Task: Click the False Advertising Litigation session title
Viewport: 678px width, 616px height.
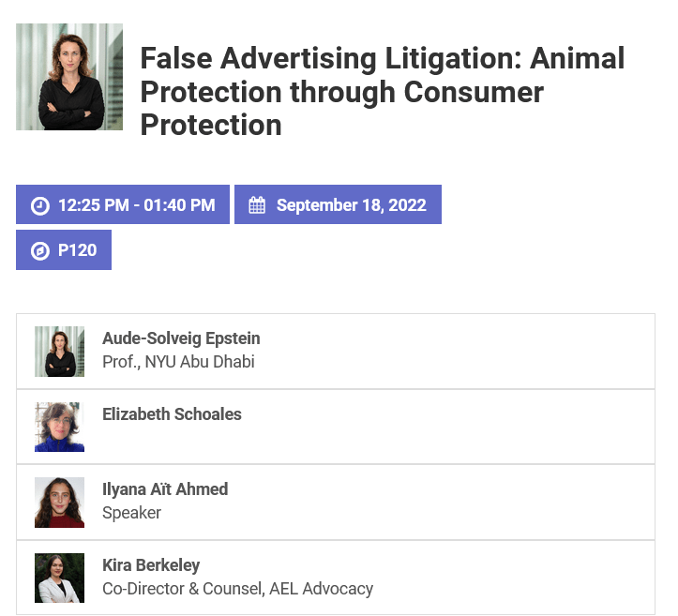Action: pos(382,91)
